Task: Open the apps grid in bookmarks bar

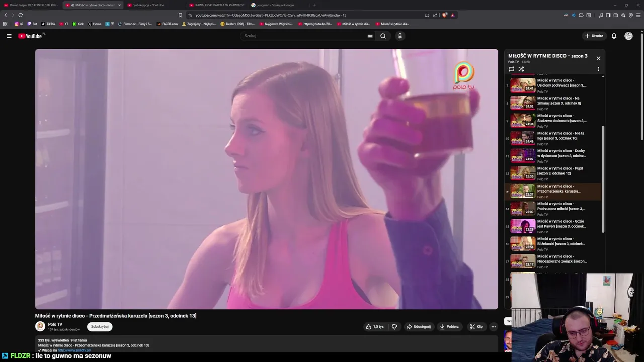Action: coord(5,24)
